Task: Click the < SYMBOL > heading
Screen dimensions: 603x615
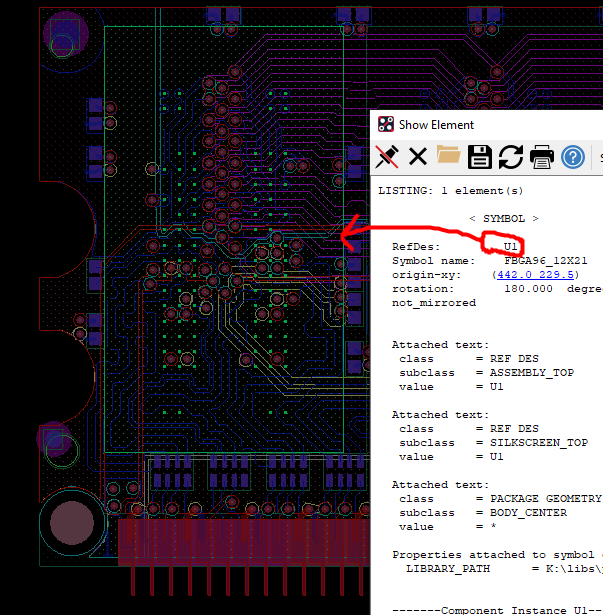Action: (x=504, y=218)
